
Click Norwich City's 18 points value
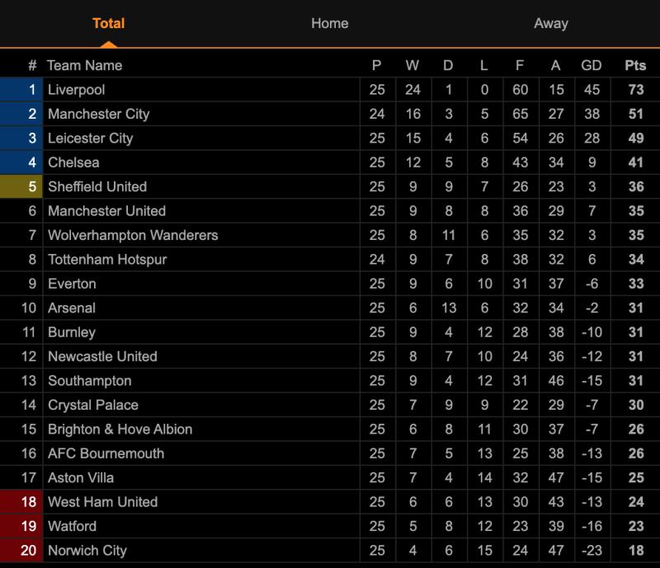pos(635,550)
